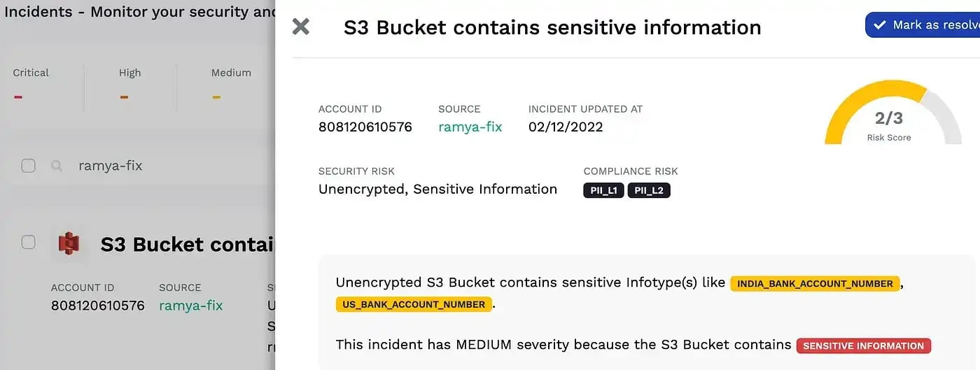Tick the select-all checkbox beside the search
Image resolution: width=980 pixels, height=370 pixels.
pyautogui.click(x=28, y=166)
